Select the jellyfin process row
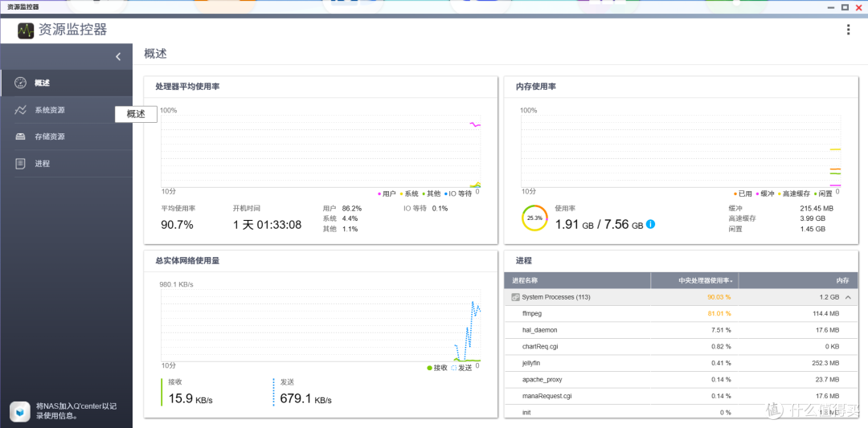 681,363
